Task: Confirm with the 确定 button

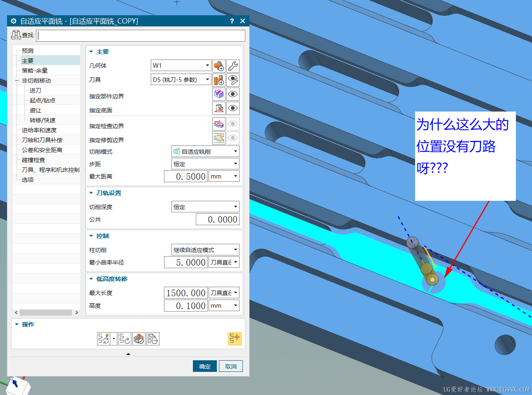Action: (x=205, y=366)
